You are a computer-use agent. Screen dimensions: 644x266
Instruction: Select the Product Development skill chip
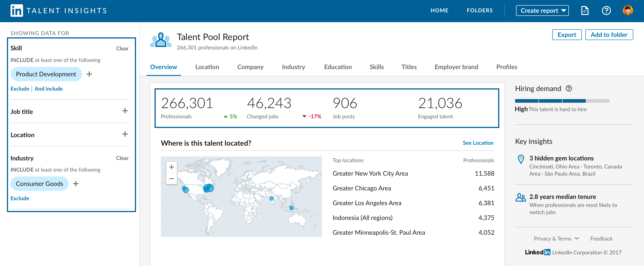[x=46, y=74]
